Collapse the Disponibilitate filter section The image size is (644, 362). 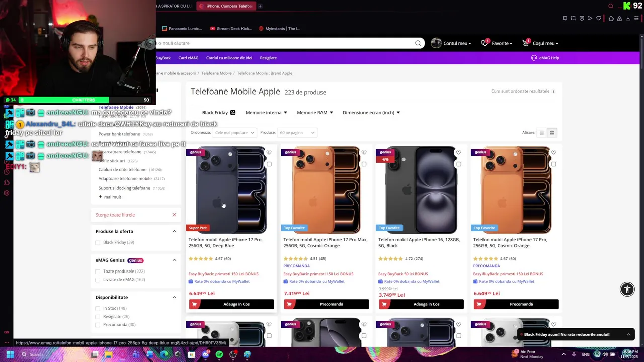click(174, 297)
